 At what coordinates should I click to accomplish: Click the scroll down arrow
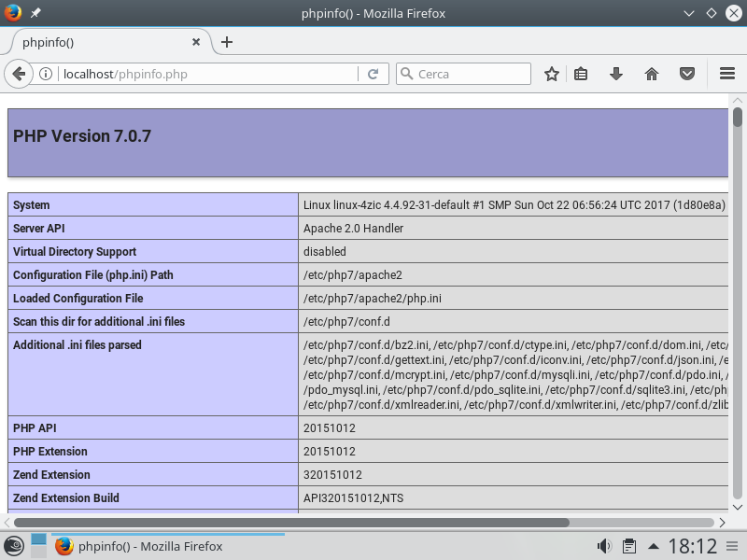[738, 508]
